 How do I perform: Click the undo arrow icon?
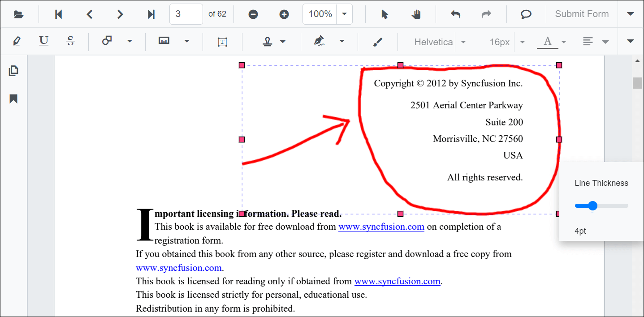click(455, 14)
